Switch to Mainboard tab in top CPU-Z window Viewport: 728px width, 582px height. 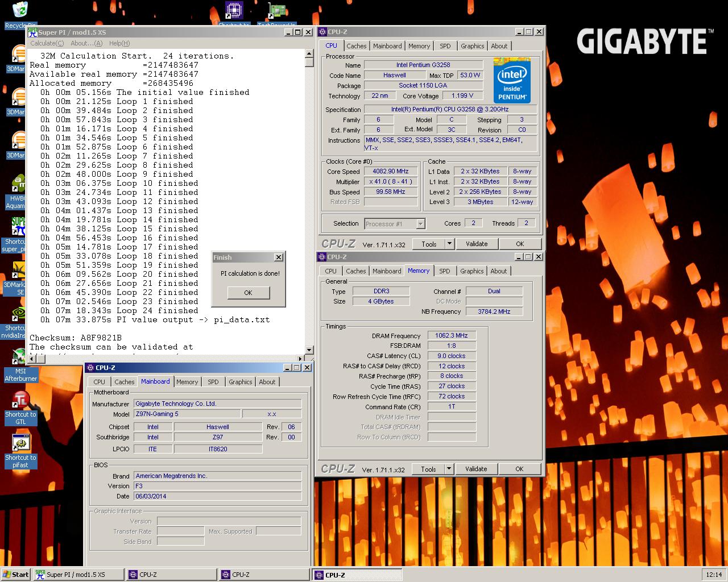[387, 46]
